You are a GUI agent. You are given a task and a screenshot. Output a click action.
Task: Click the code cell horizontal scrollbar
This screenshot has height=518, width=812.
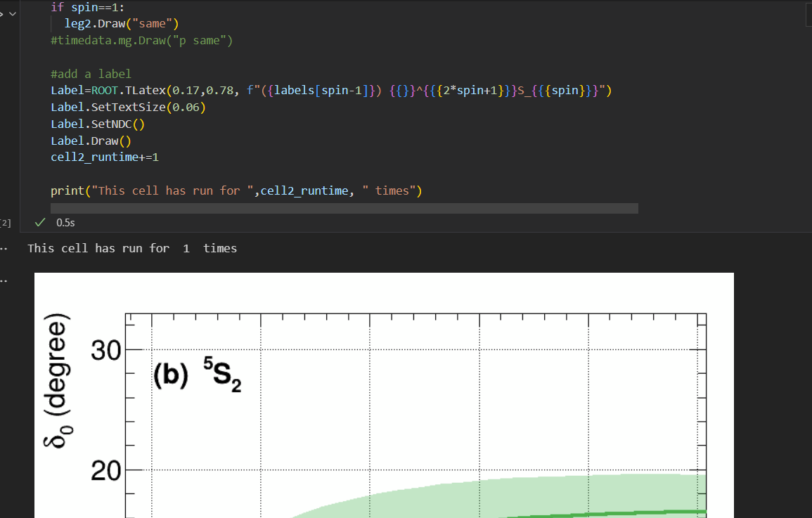[x=344, y=208]
